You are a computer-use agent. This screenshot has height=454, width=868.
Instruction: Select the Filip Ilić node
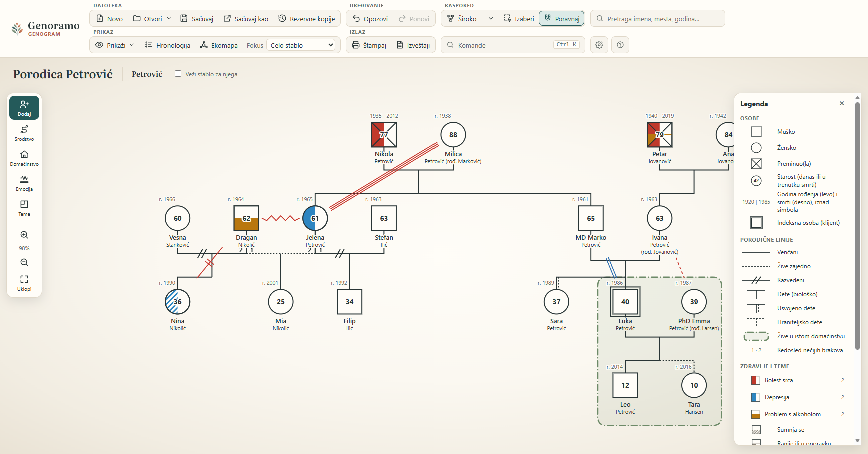pos(349,302)
